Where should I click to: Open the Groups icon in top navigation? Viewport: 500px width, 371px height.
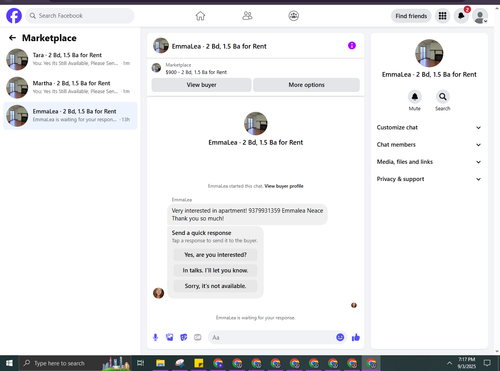pos(294,16)
